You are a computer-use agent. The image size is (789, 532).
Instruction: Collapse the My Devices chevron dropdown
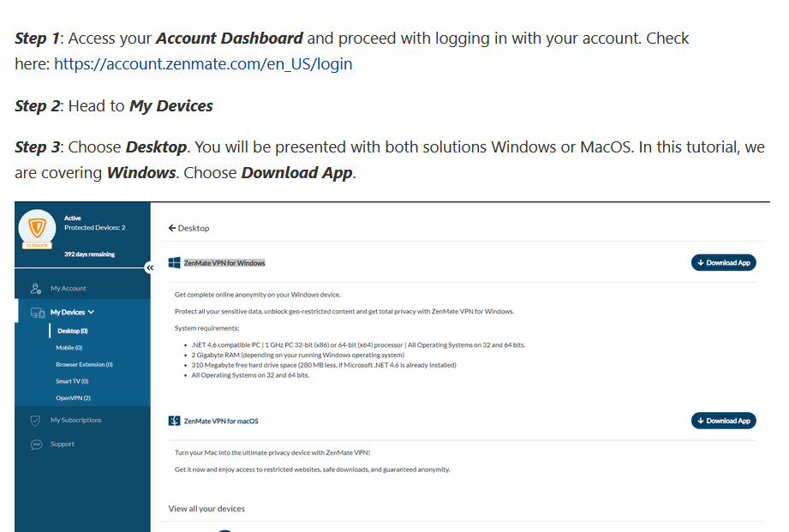click(x=91, y=313)
